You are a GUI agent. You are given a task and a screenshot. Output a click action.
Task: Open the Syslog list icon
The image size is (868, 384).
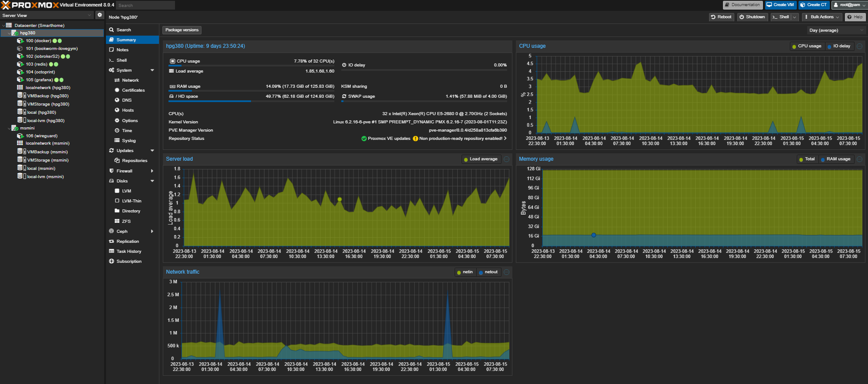click(x=117, y=140)
